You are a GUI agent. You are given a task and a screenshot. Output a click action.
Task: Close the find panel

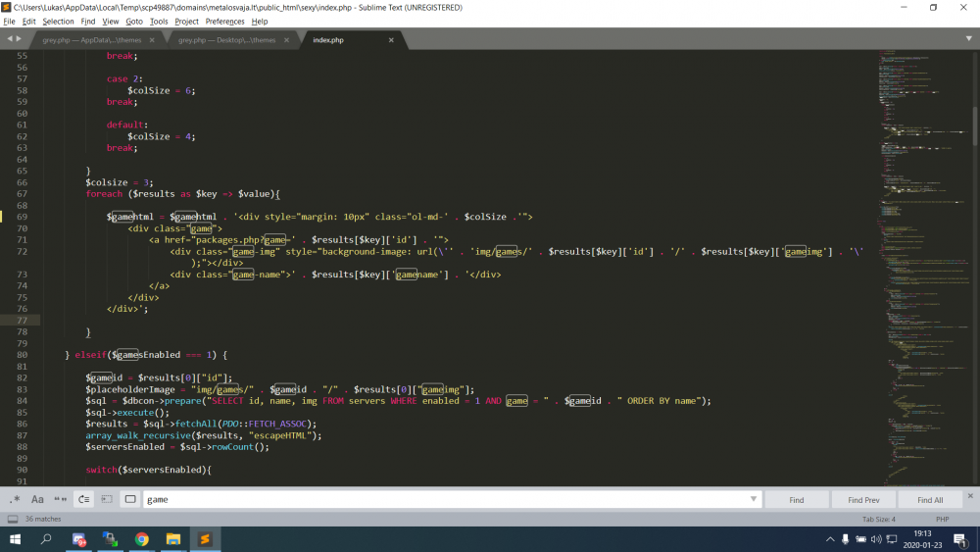[x=970, y=496]
